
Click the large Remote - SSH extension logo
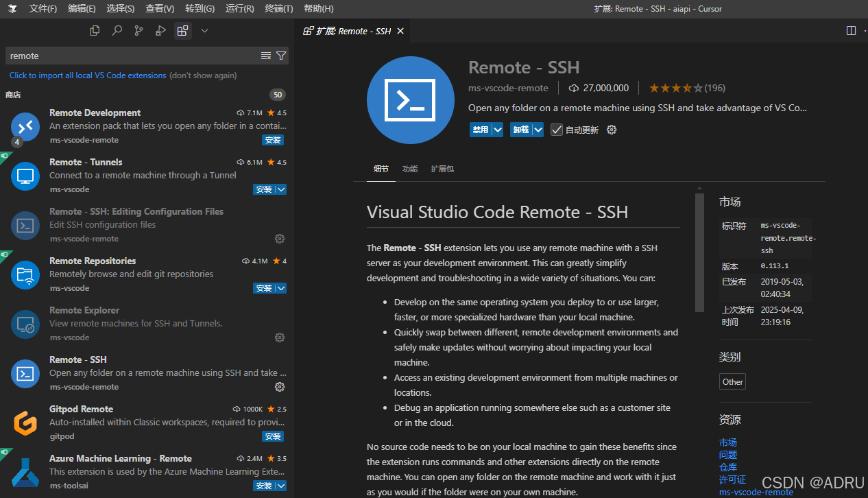pyautogui.click(x=411, y=100)
